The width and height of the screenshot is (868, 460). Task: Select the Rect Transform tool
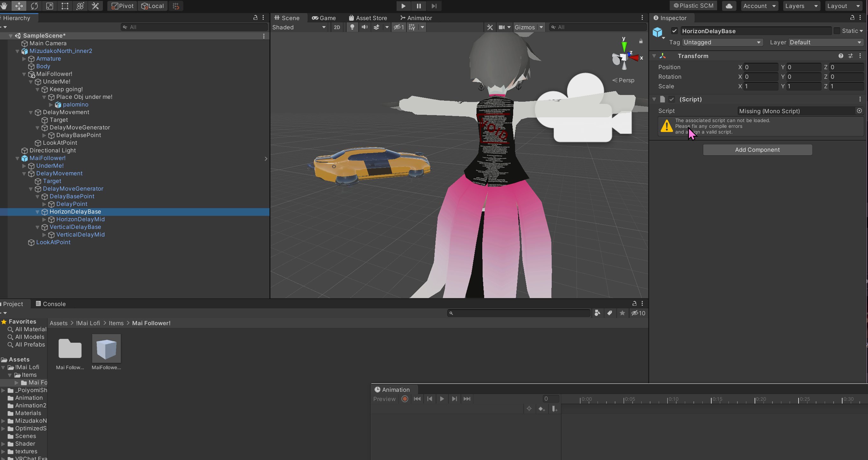[64, 6]
